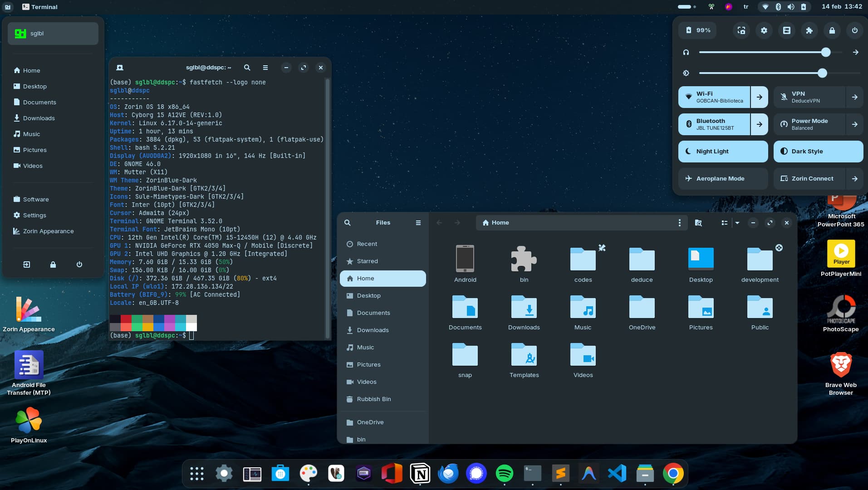Click the lock screen icon in quick settings

point(832,30)
